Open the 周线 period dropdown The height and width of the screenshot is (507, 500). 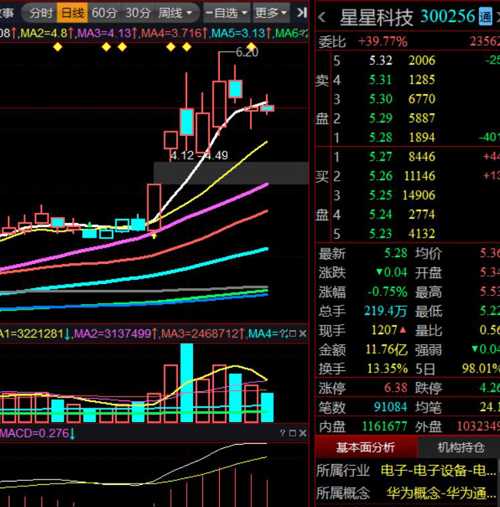point(175,13)
